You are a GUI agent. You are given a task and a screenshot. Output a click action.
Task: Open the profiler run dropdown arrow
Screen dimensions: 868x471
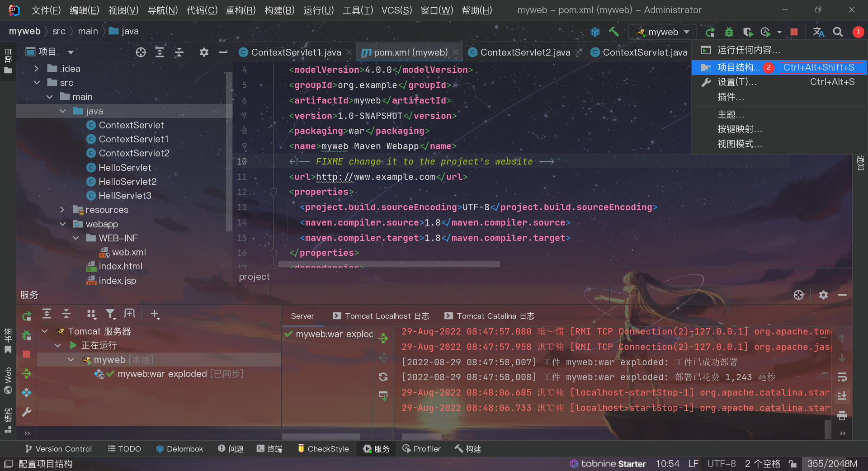[x=779, y=32]
